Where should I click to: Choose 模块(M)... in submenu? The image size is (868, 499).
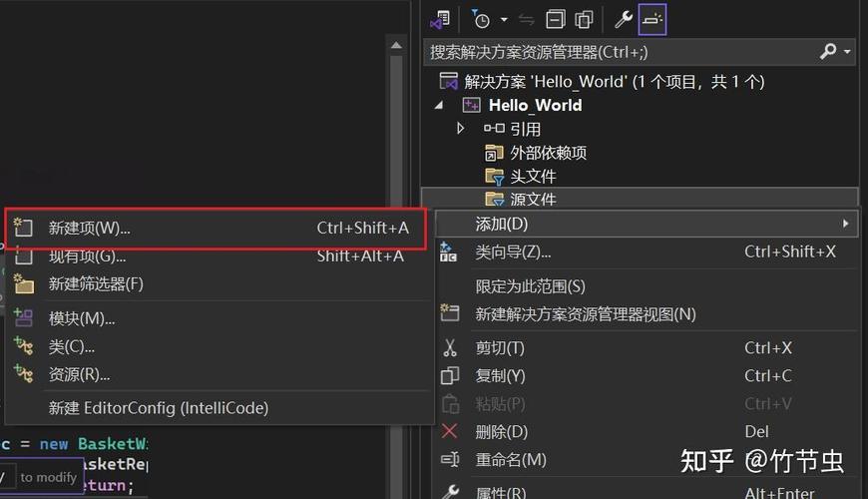coord(217,318)
